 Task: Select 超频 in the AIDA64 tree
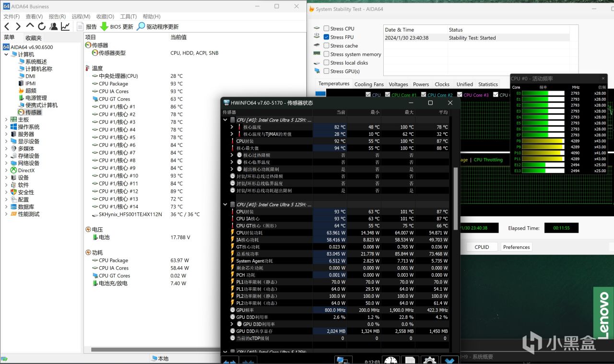31,91
